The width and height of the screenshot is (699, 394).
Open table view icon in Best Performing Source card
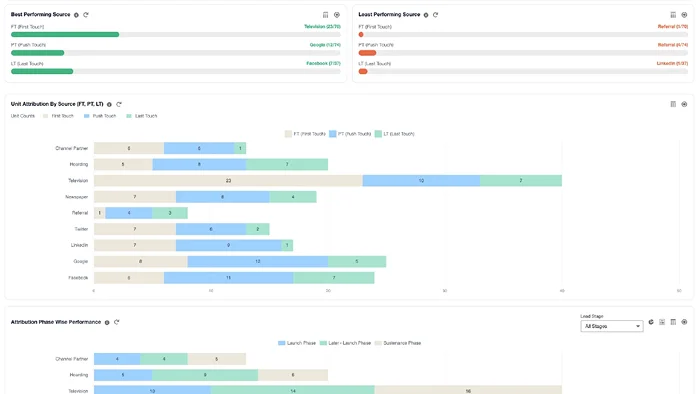tap(325, 15)
